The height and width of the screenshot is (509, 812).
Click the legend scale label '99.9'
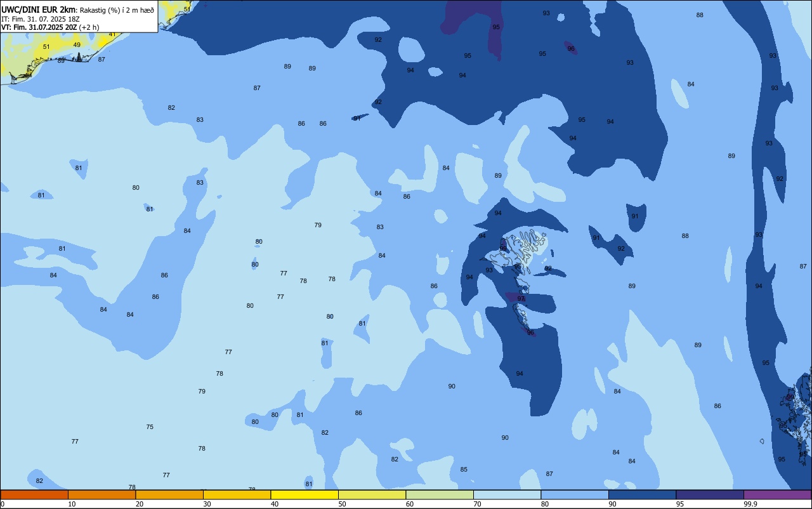point(751,504)
